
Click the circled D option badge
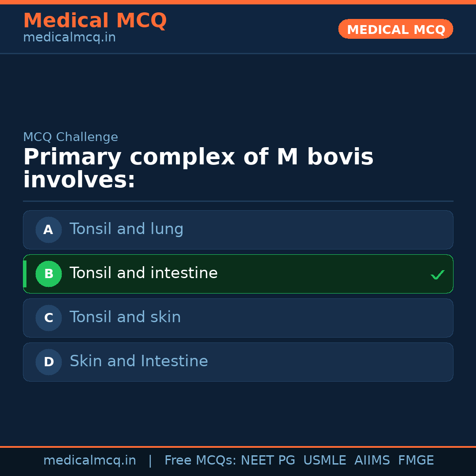pos(48,362)
